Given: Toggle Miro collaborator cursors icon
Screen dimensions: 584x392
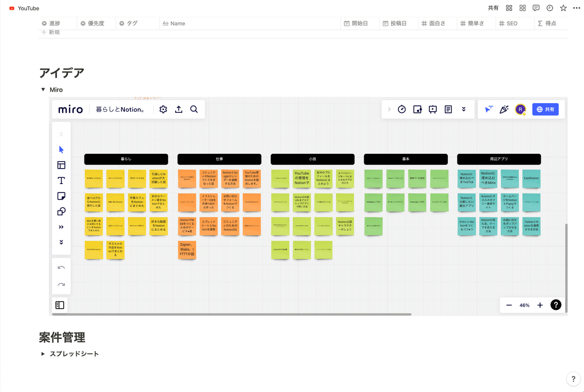Looking at the screenshot, I should (x=489, y=109).
